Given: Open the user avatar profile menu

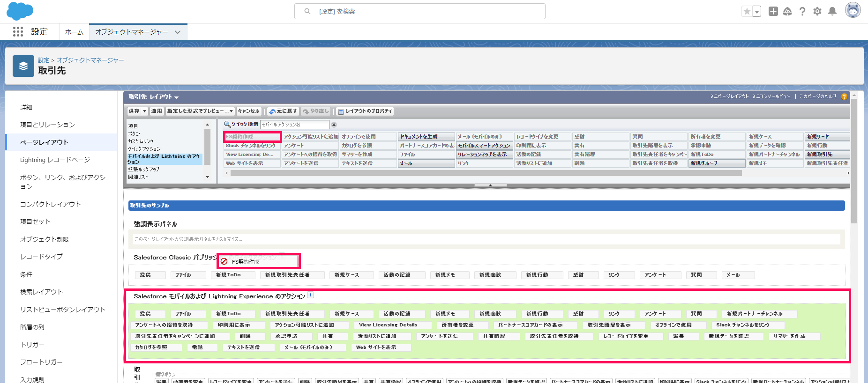Looking at the screenshot, I should [853, 10].
